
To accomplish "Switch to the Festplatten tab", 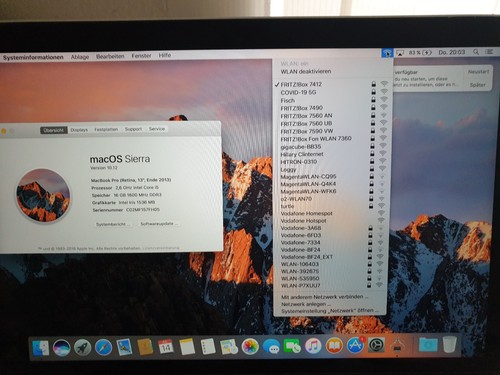I will coord(106,129).
